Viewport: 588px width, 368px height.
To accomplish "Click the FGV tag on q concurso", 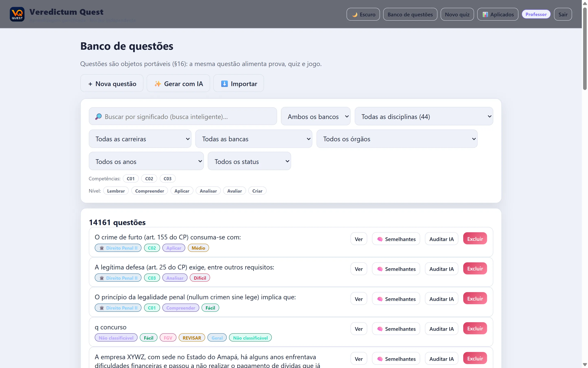I will [x=168, y=338].
